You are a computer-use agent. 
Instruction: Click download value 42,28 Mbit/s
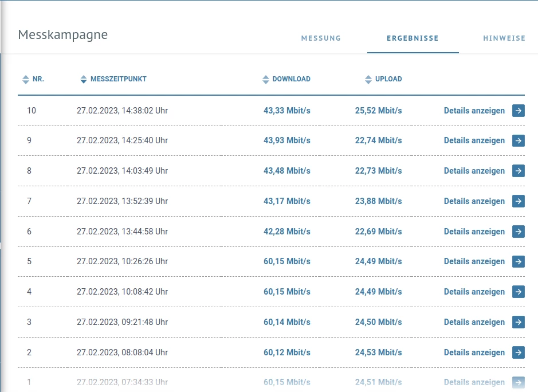(x=287, y=232)
